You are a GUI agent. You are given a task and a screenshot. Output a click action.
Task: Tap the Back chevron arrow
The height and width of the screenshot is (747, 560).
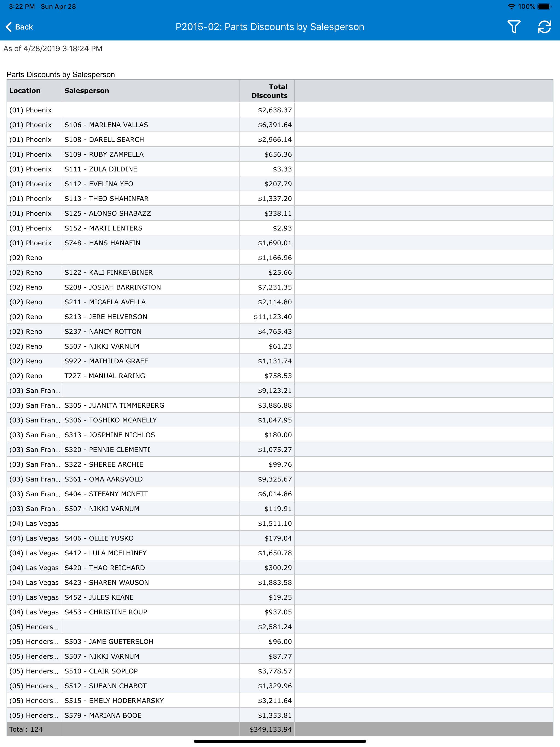(9, 27)
